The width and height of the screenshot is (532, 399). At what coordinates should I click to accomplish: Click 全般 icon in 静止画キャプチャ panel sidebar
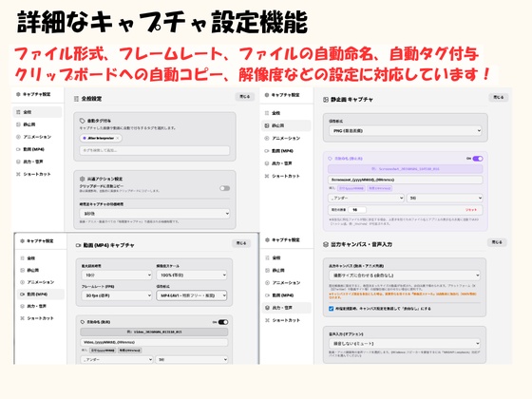[267, 113]
